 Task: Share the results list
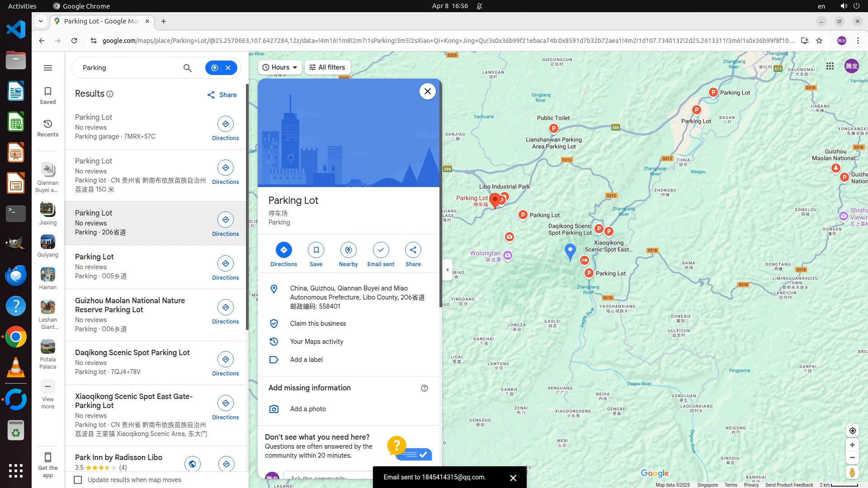click(x=222, y=95)
